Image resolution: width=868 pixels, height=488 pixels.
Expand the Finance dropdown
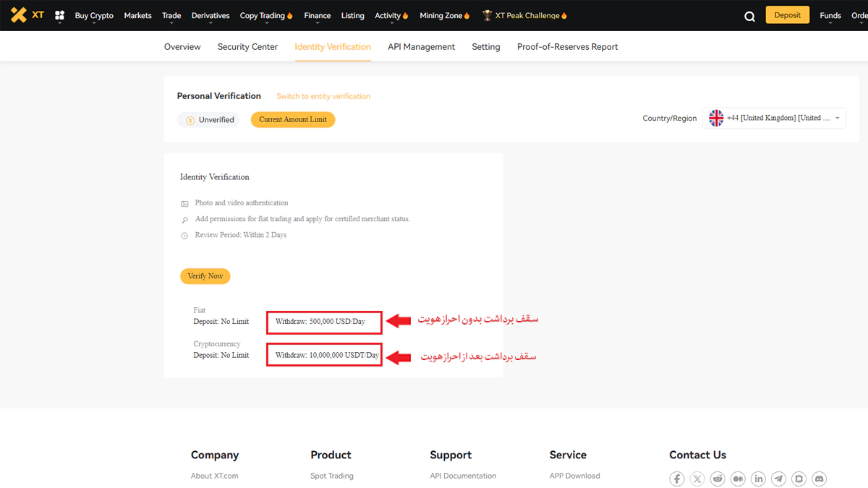[317, 16]
